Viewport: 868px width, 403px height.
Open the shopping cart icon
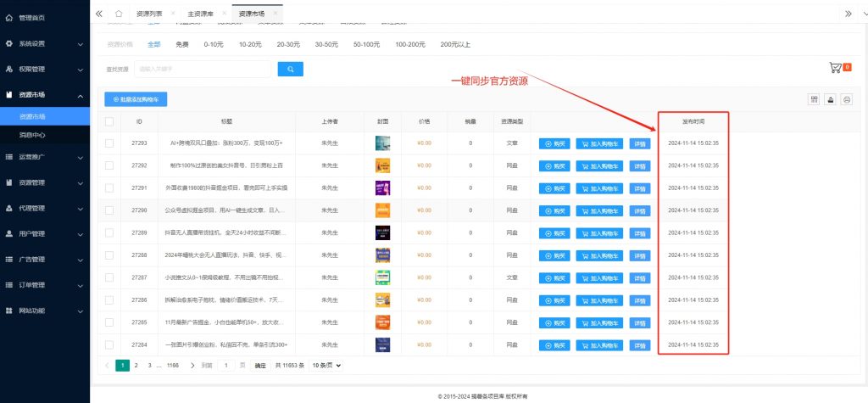click(835, 68)
